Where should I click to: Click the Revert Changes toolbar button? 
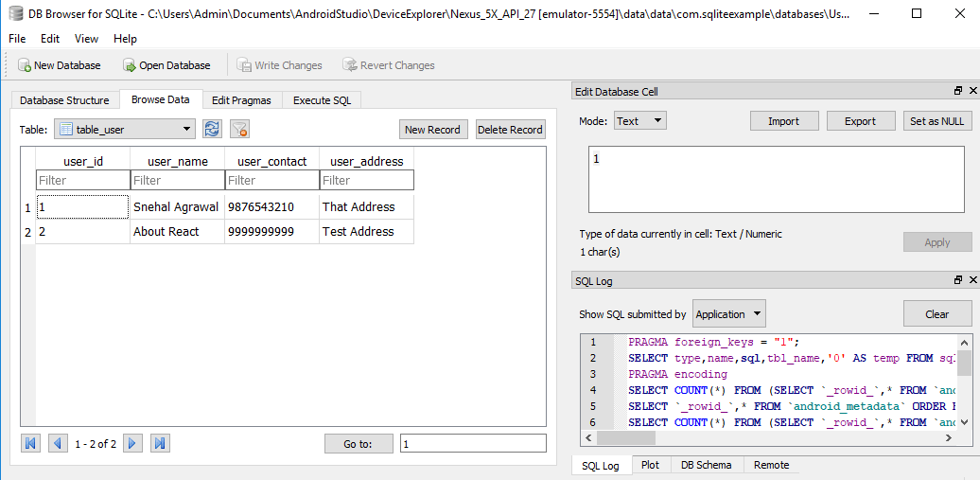[x=388, y=65]
